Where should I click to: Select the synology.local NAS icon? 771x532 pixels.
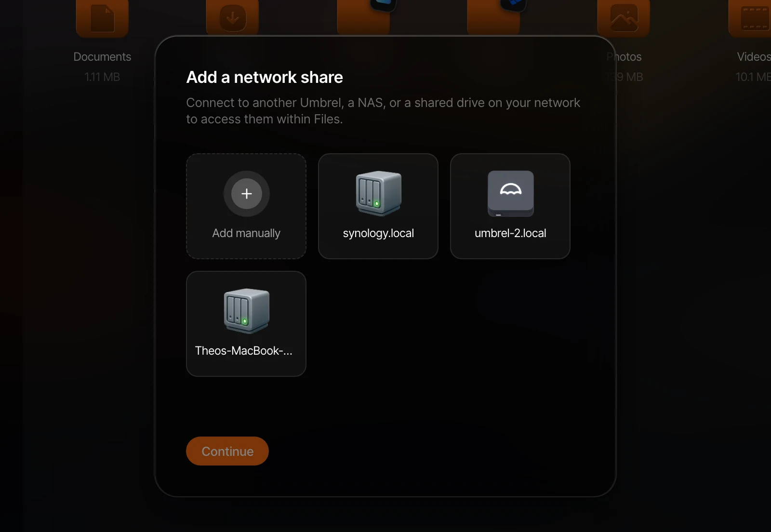(378, 193)
